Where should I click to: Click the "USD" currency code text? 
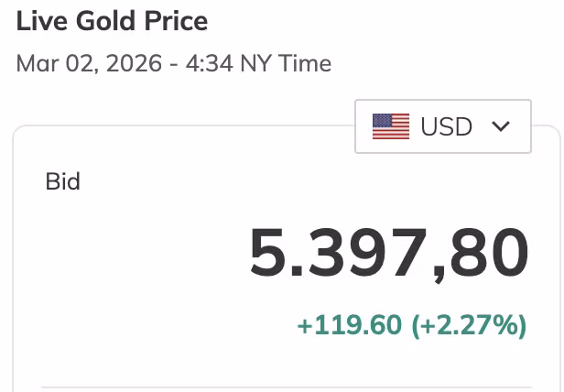coord(446,126)
